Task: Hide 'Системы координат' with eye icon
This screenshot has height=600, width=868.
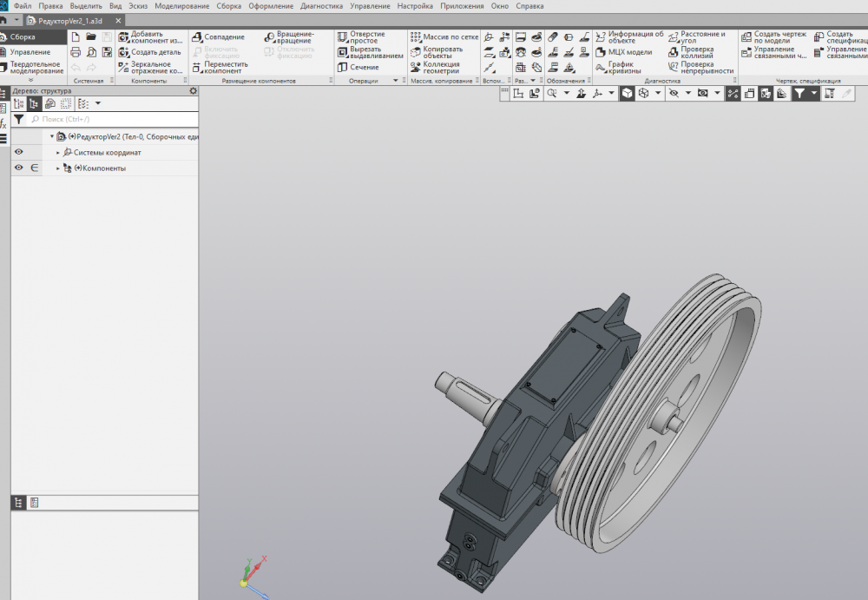Action: click(x=18, y=152)
